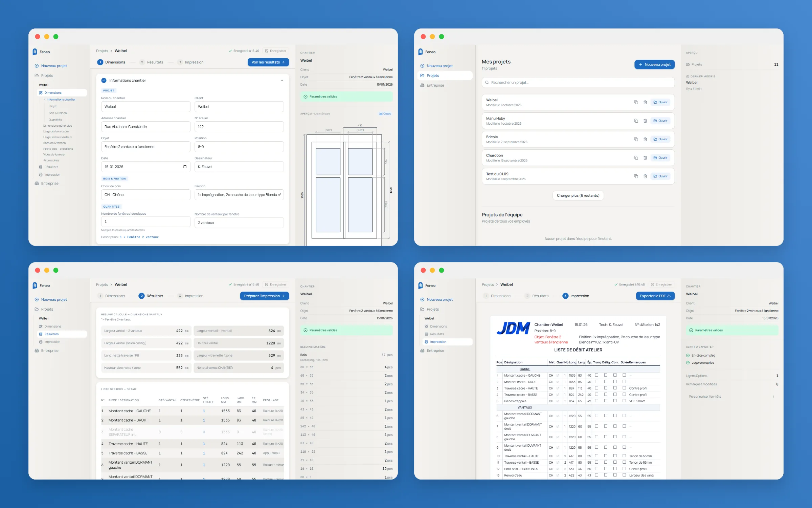Duplicate the Manu Hoby project
The image size is (812, 508).
click(636, 121)
